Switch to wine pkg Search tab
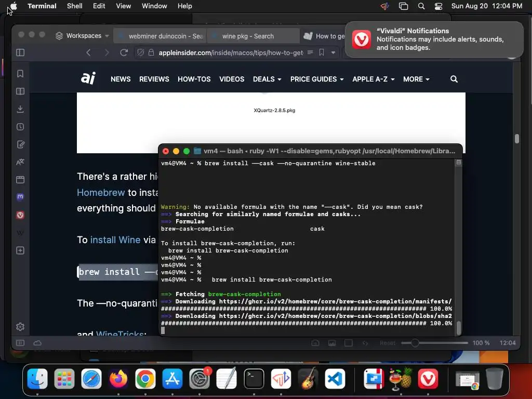 (253, 36)
